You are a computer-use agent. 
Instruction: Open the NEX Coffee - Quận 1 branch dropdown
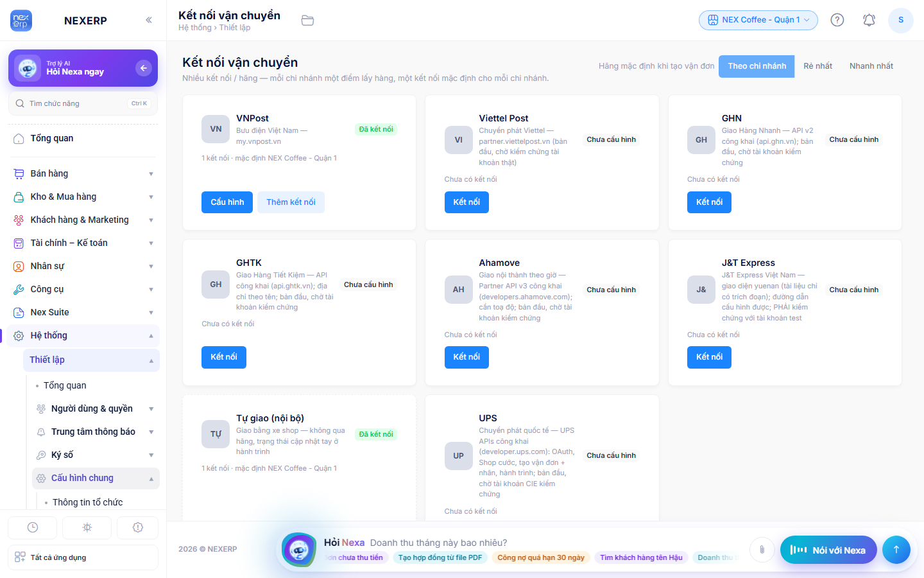758,20
